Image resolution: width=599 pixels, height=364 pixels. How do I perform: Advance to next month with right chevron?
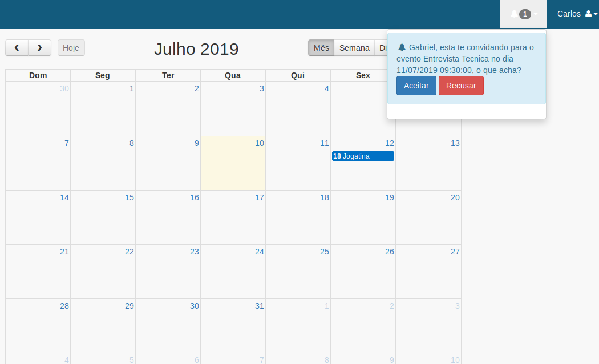[x=39, y=48]
